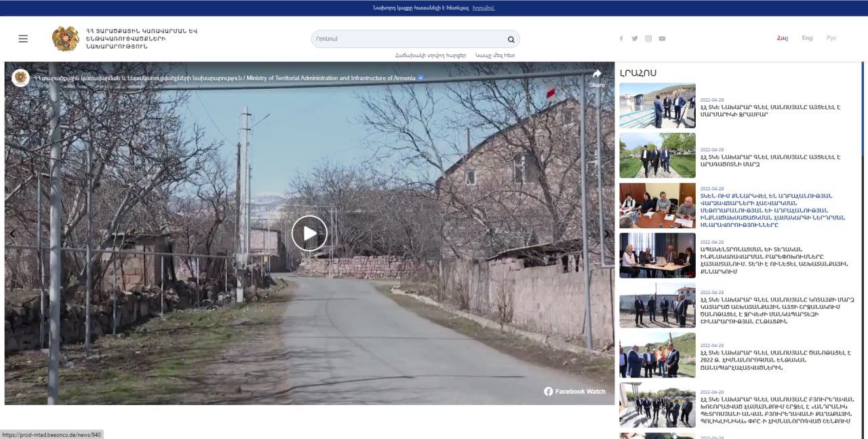Click the ԼՐԱՀՈՍ news section heading

(x=638, y=72)
